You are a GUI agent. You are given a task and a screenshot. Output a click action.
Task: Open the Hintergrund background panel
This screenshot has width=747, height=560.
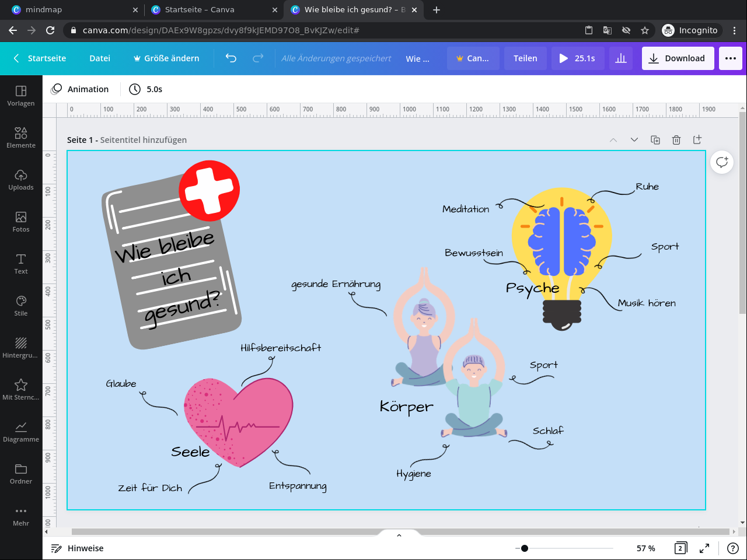[x=21, y=348]
